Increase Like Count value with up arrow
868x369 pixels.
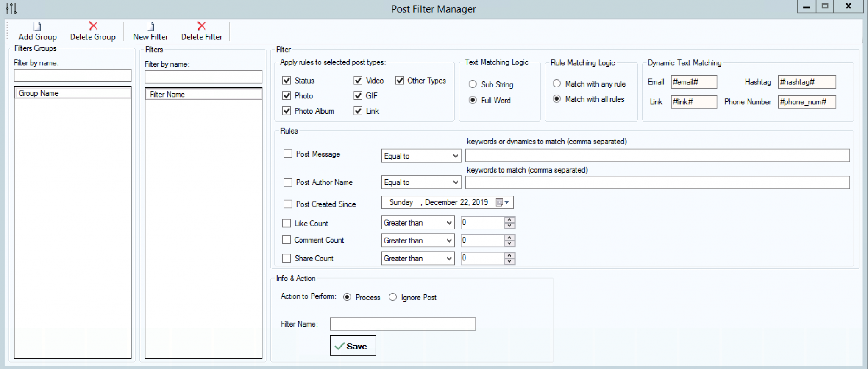(x=510, y=220)
